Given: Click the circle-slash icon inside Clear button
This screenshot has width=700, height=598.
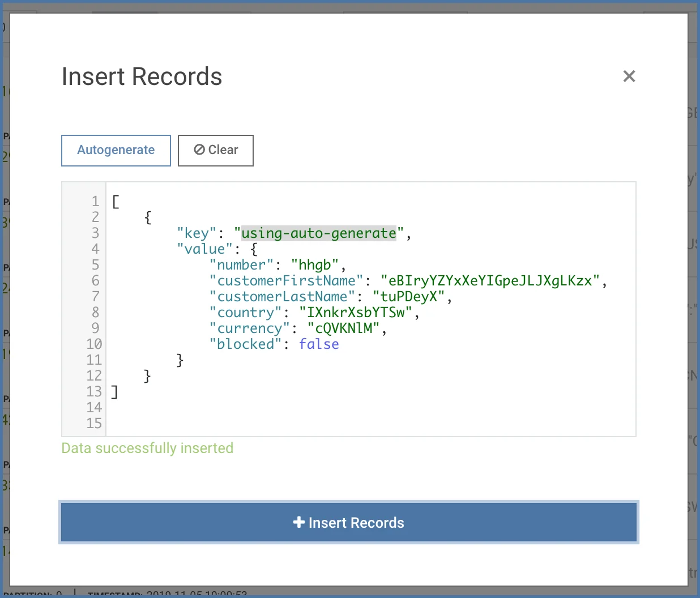Looking at the screenshot, I should point(199,149).
